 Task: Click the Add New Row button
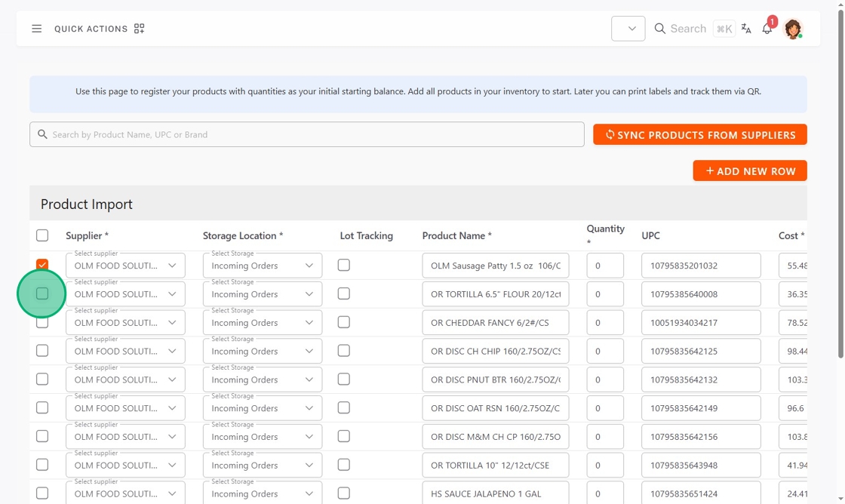click(x=750, y=171)
